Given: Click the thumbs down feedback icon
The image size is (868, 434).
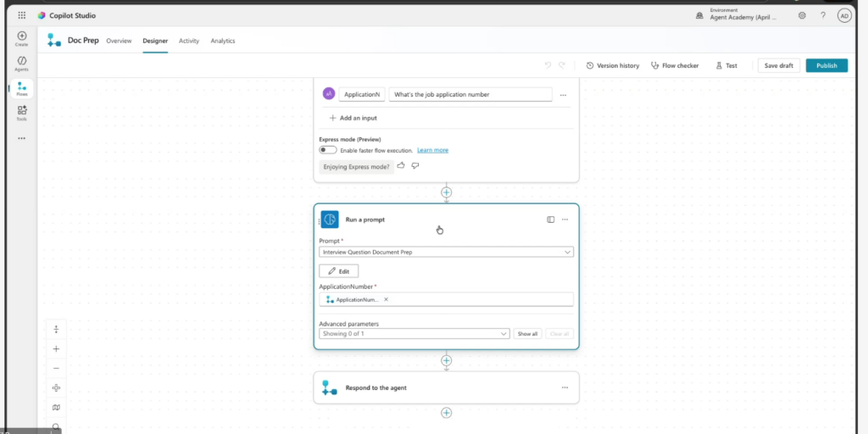Looking at the screenshot, I should pos(415,166).
